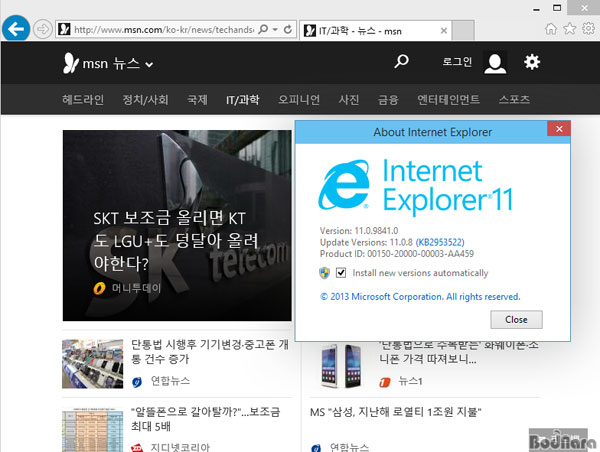The height and width of the screenshot is (452, 600).
Task: Click the 로그인 sign-in link
Action: click(x=457, y=62)
